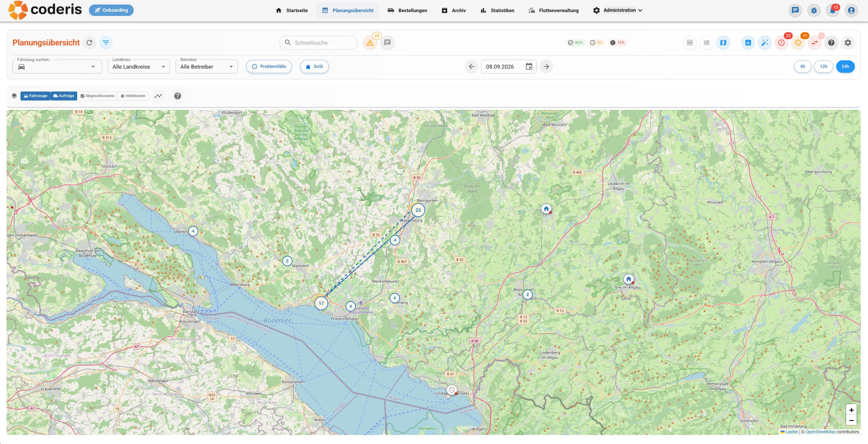
Task: Refresh the Planungsübersicht with the reload icon
Action: 89,43
